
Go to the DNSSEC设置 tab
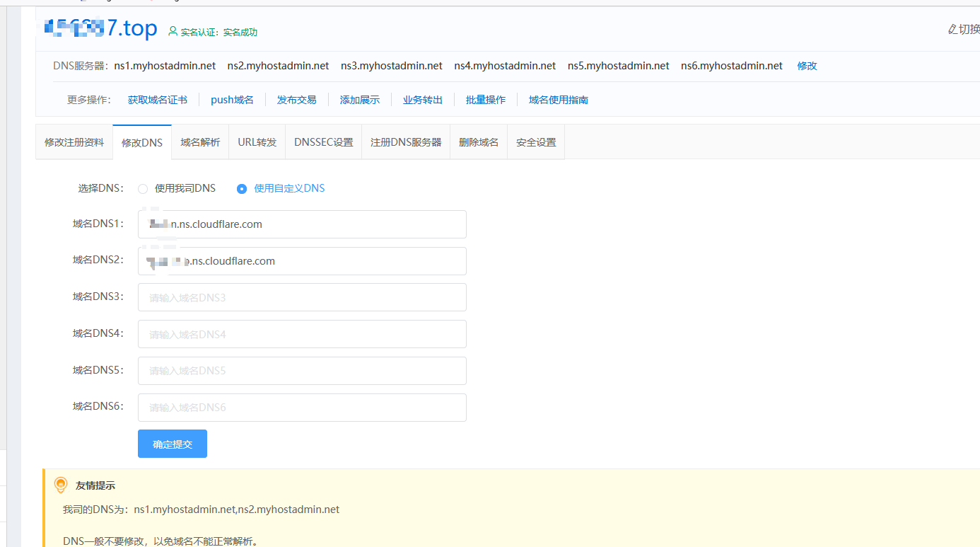tap(323, 142)
